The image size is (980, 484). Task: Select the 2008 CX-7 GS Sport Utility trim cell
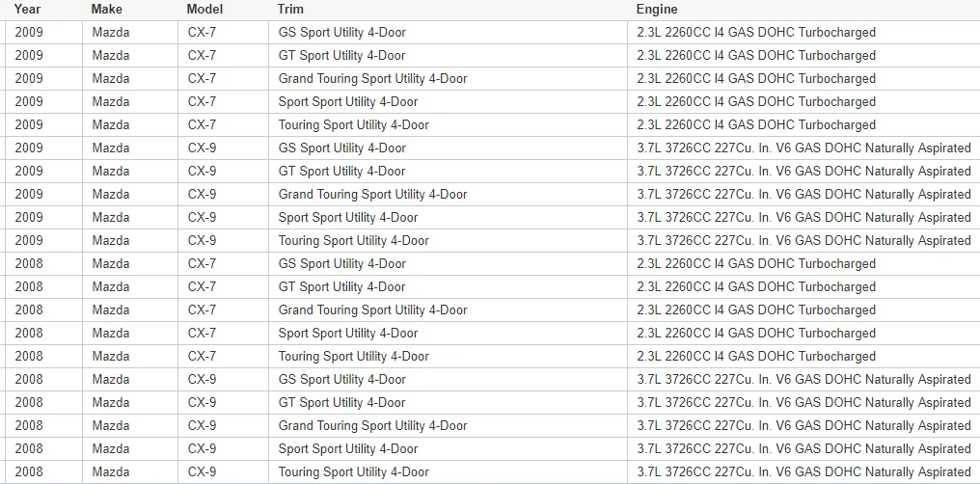(x=449, y=263)
